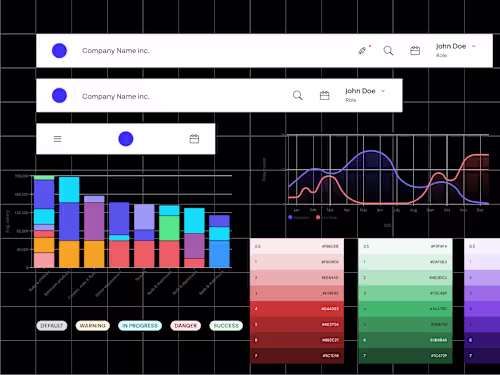The width and height of the screenshot is (500, 375).
Task: Click the search icon in the second navbar
Action: point(298,96)
